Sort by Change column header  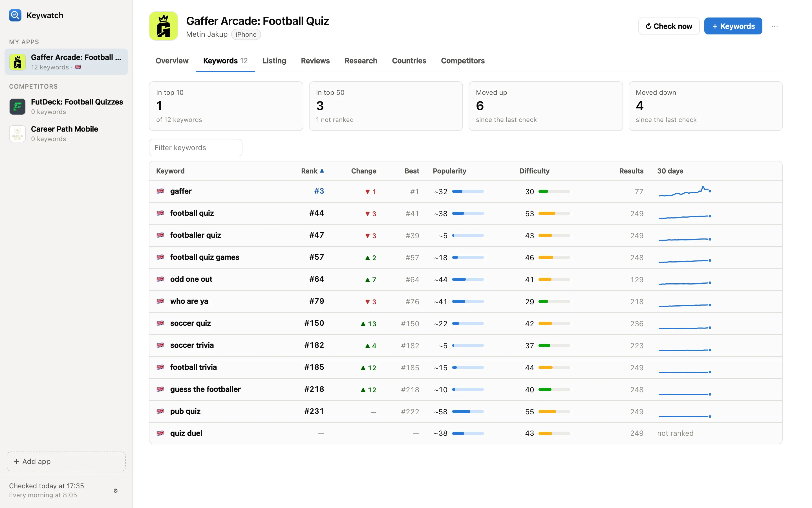pos(363,171)
